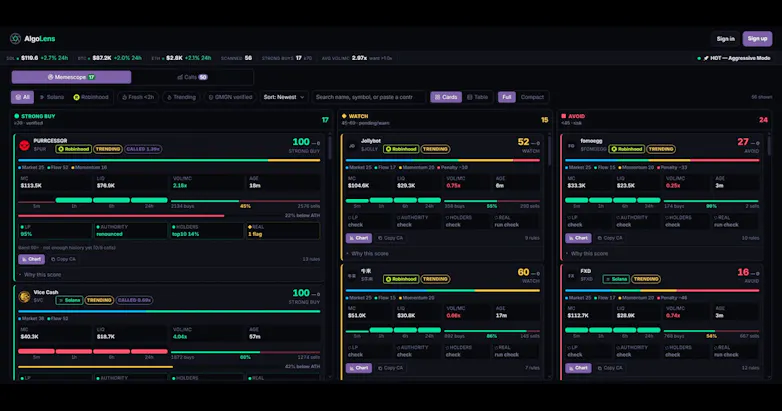Click CALLED badge on Vice Cash card
Image resolution: width=782 pixels, height=411 pixels.
pos(134,300)
